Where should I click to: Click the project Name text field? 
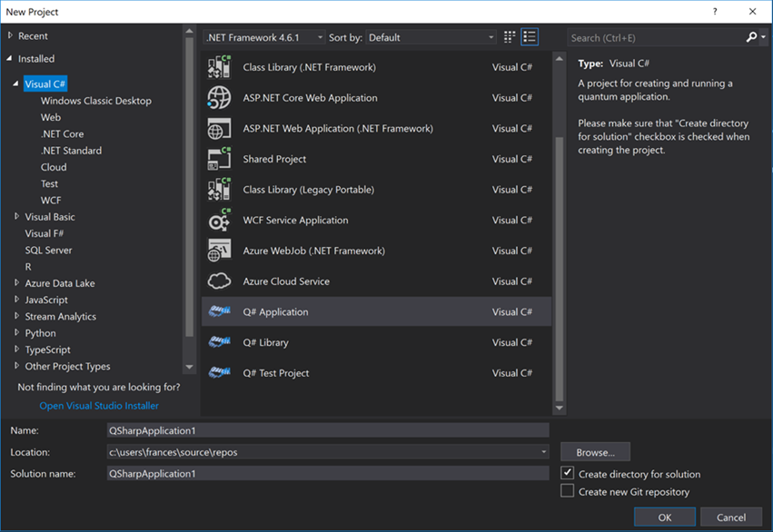tap(327, 430)
